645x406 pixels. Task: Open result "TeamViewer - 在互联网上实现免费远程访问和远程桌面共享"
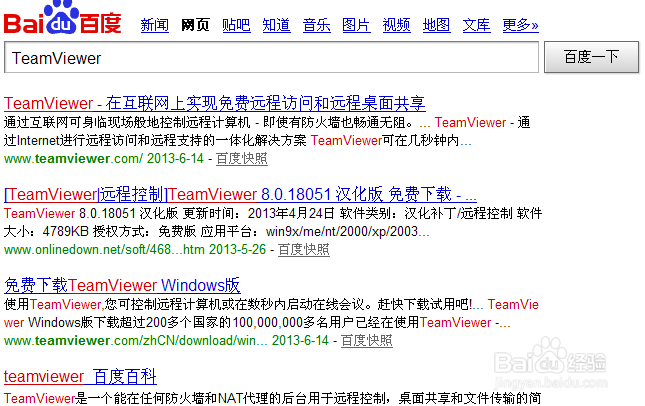pos(214,103)
